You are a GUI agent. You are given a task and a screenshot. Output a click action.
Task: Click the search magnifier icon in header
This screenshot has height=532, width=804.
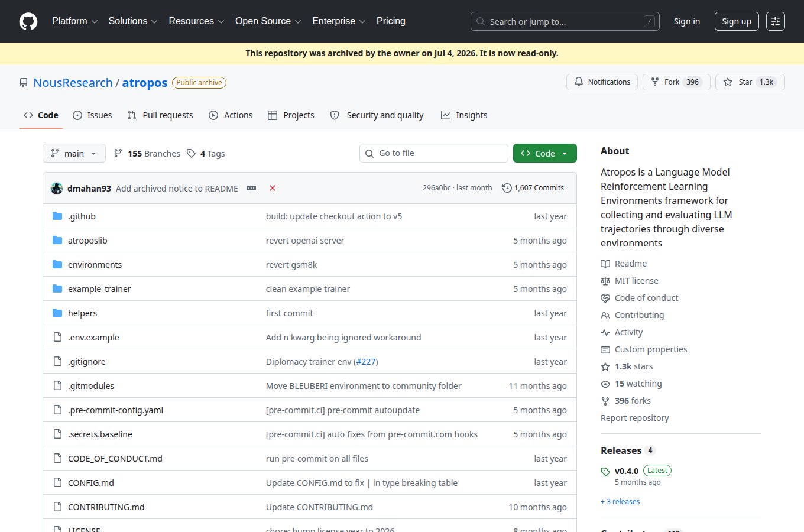481,21
